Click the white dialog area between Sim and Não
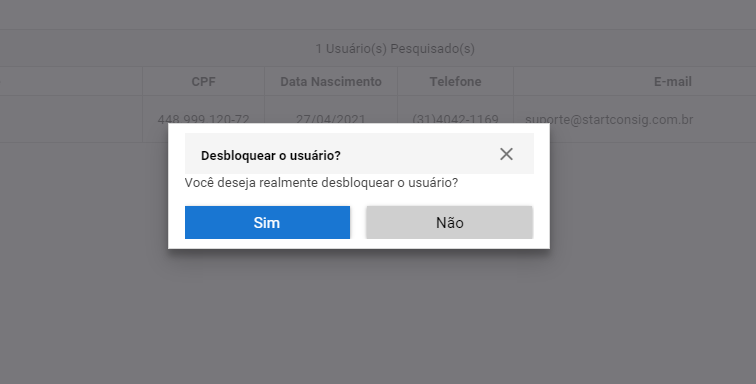This screenshot has width=756, height=384. [358, 222]
